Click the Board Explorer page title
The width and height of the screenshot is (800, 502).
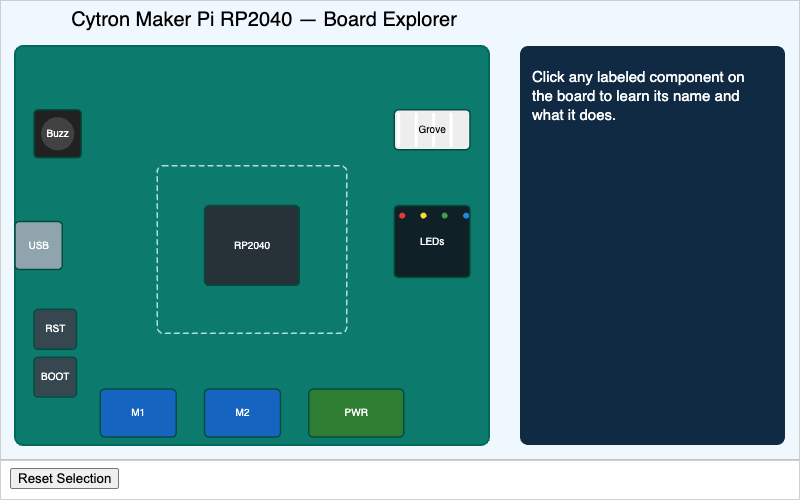click(264, 19)
